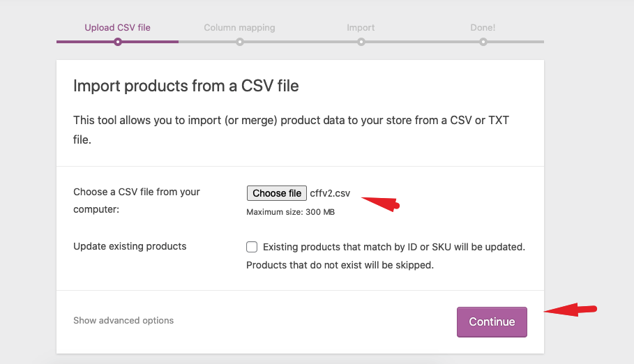Select the Import step label

tap(361, 28)
